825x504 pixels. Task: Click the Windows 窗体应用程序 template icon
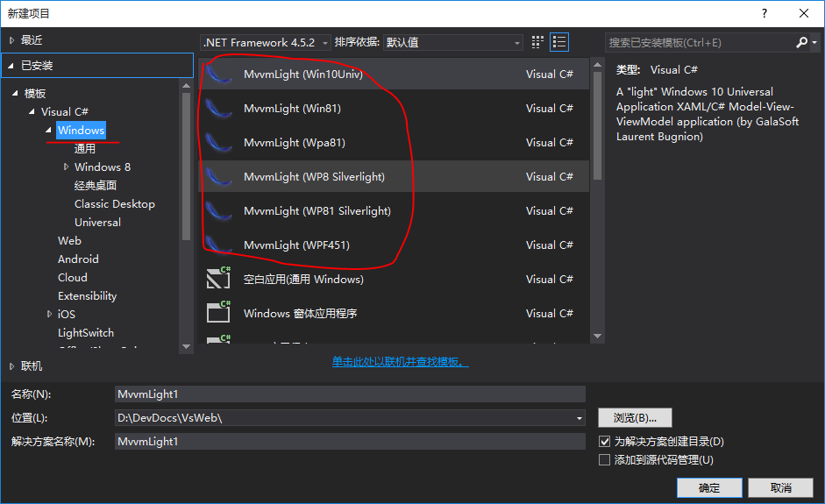(218, 312)
